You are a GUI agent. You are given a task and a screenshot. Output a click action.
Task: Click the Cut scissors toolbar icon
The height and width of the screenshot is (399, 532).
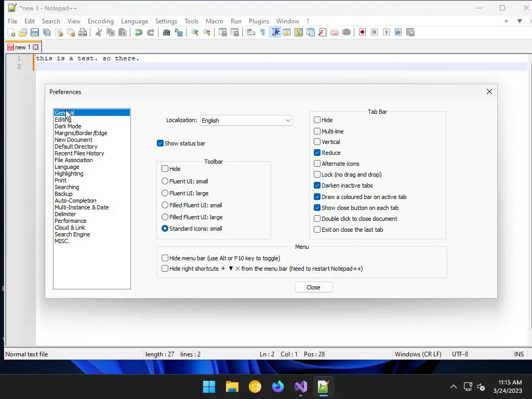tap(99, 32)
